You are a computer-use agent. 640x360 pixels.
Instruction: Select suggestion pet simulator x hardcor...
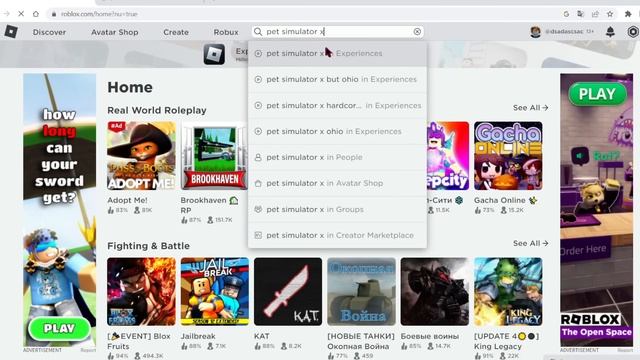pyautogui.click(x=338, y=105)
